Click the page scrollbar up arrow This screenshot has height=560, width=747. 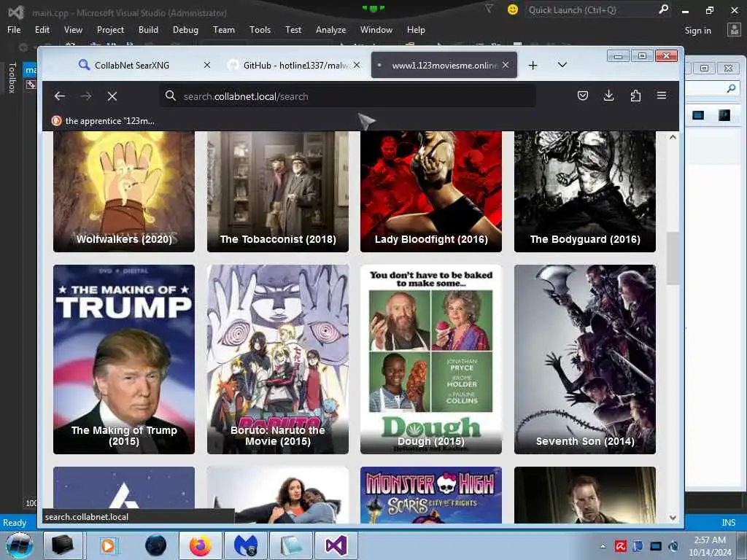[x=673, y=137]
